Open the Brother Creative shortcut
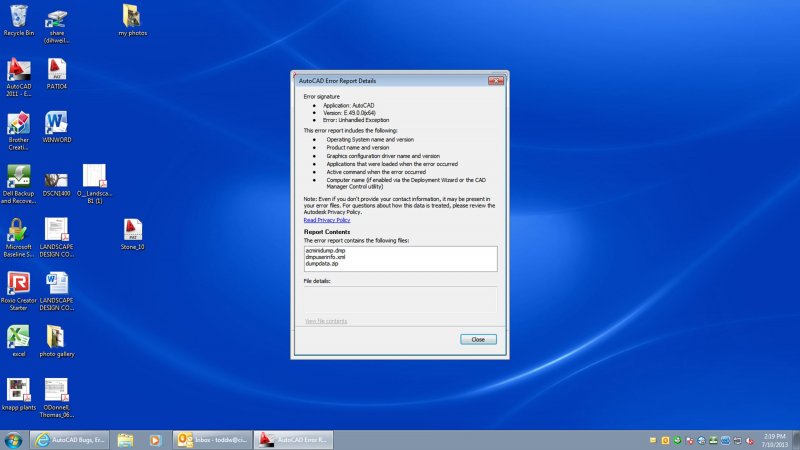The width and height of the screenshot is (800, 450). pyautogui.click(x=19, y=131)
